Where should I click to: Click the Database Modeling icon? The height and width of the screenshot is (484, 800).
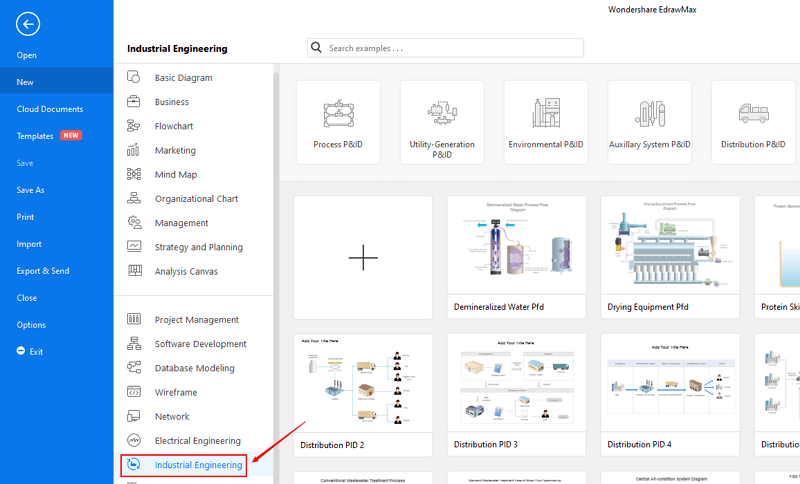coord(134,367)
